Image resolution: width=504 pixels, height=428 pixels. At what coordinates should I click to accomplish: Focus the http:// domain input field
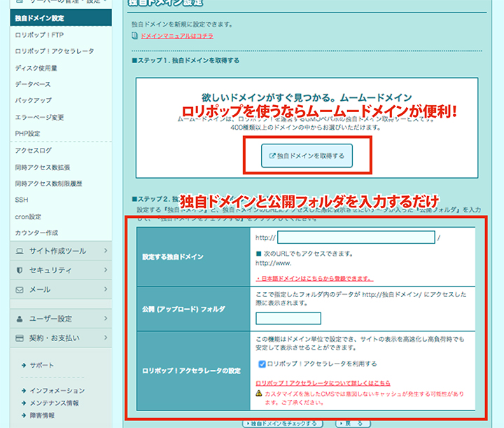[356, 237]
